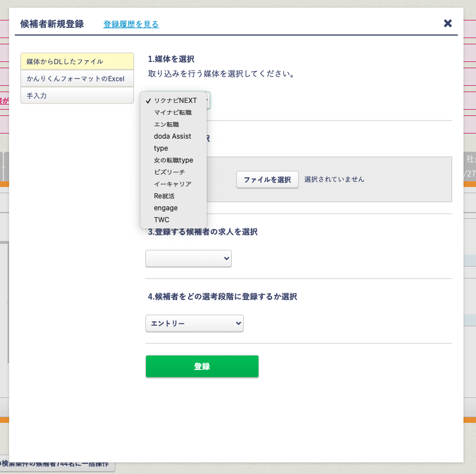476x474 pixels.
Task: Close the candidate registration dialog
Action: click(448, 23)
